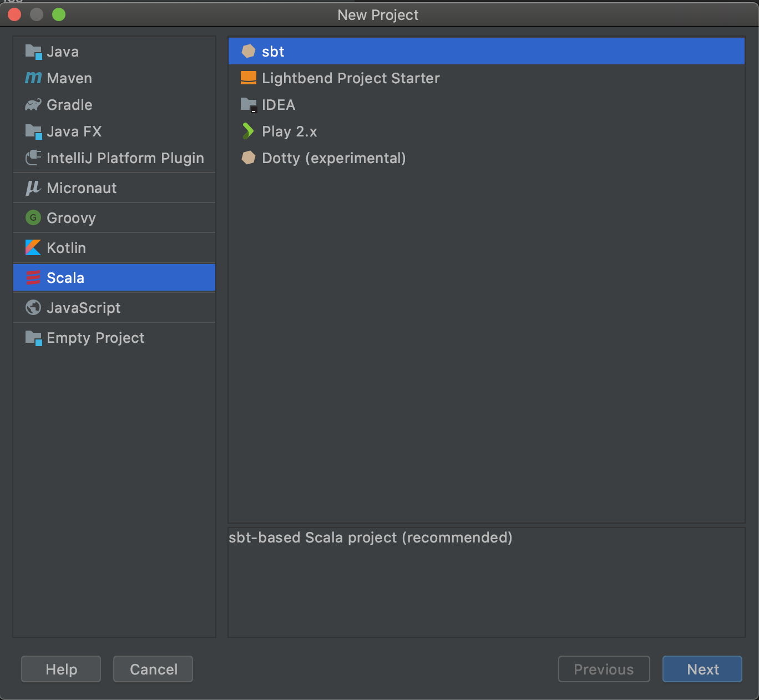This screenshot has width=759, height=700.
Task: Select Java project type
Action: coord(114,52)
